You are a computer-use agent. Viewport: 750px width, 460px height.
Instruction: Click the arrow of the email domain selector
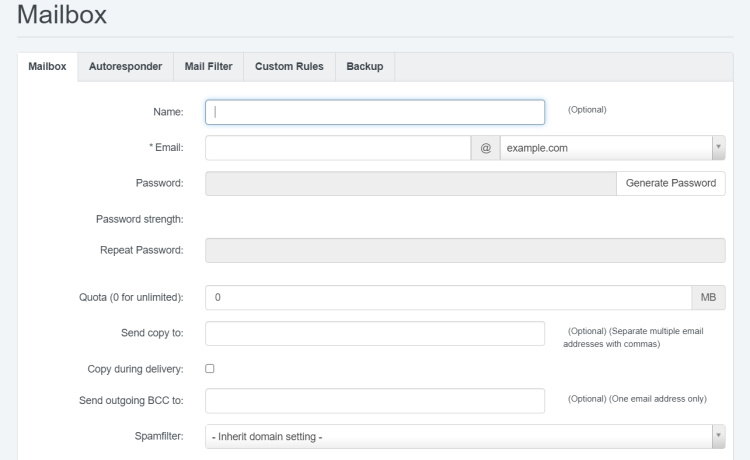717,148
